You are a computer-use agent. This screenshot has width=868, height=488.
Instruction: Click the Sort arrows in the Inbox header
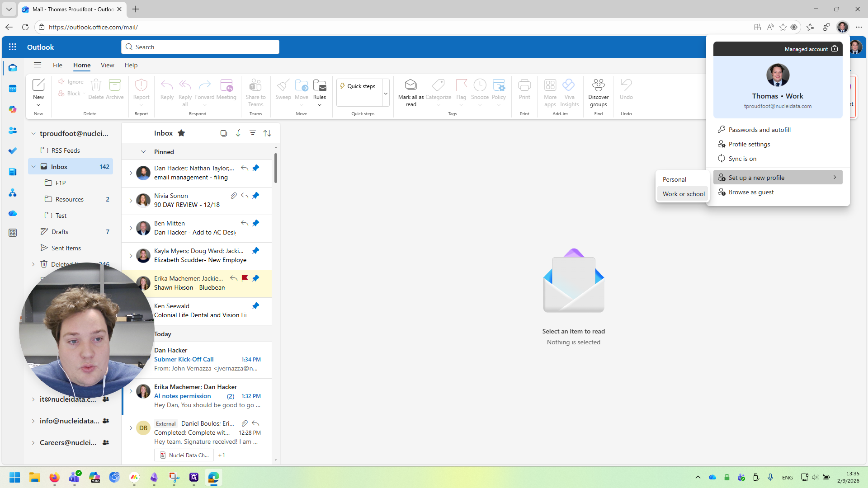click(267, 133)
